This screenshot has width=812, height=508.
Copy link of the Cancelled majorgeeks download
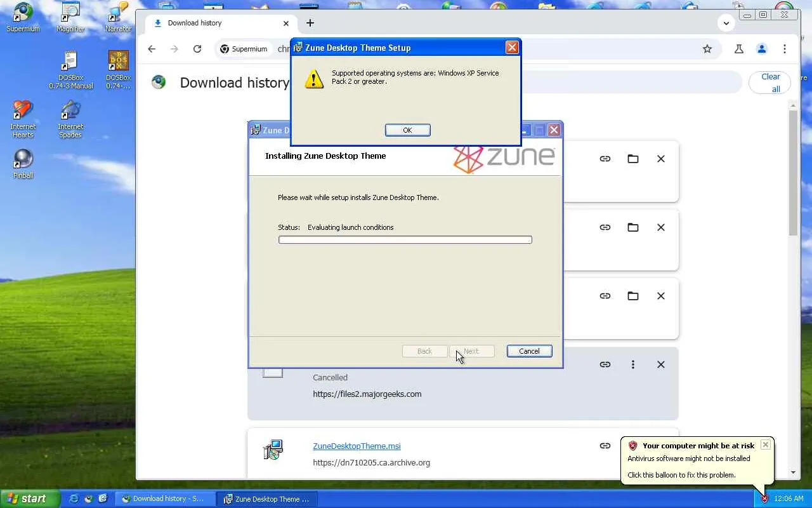605,364
